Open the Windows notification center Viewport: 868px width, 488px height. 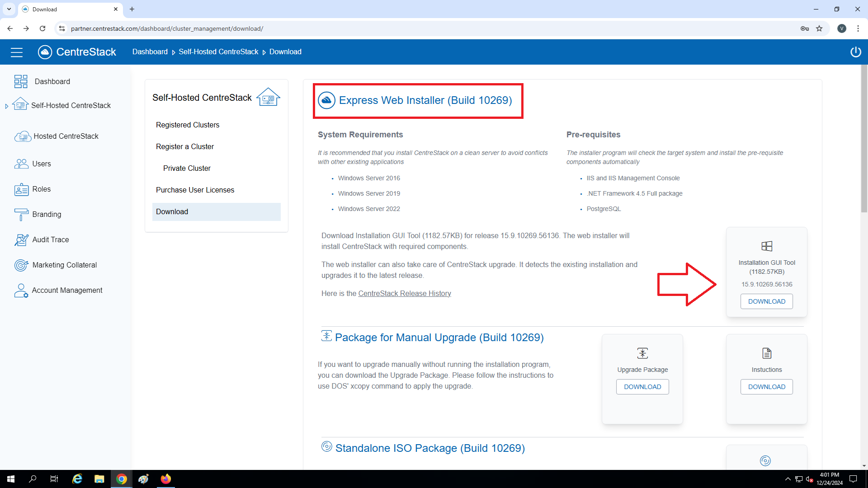point(854,479)
